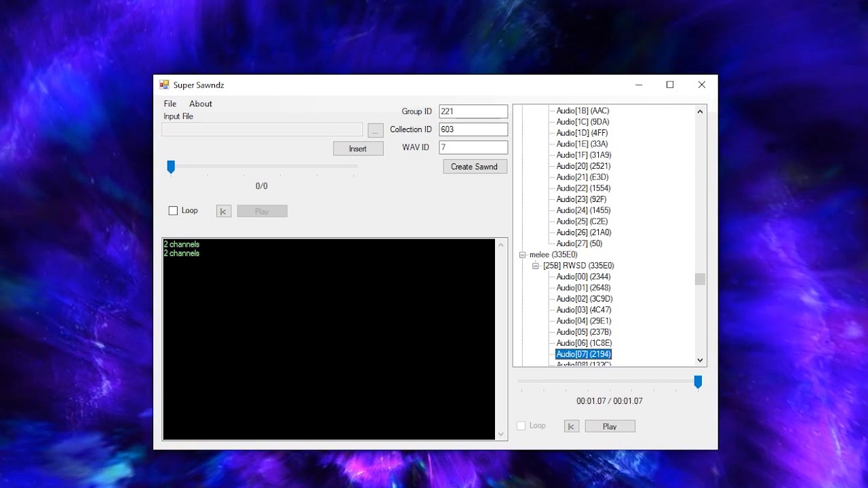This screenshot has height=488, width=868.
Task: Collapse the melee (335E0) tree node
Action: (x=522, y=255)
